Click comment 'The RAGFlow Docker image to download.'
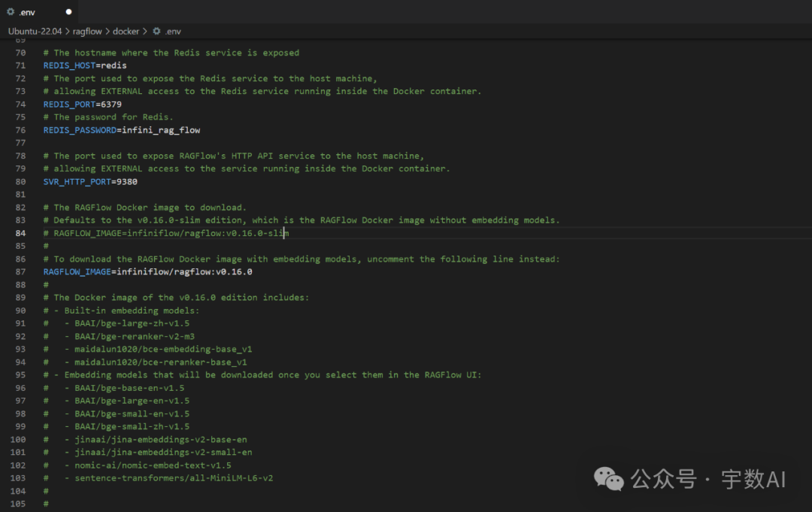 point(145,207)
